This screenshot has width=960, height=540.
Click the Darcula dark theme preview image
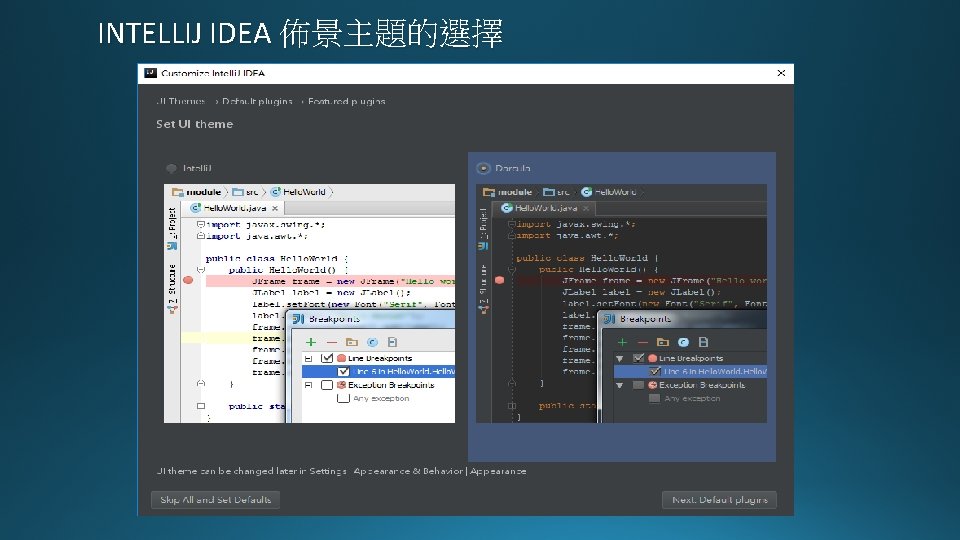[621, 303]
